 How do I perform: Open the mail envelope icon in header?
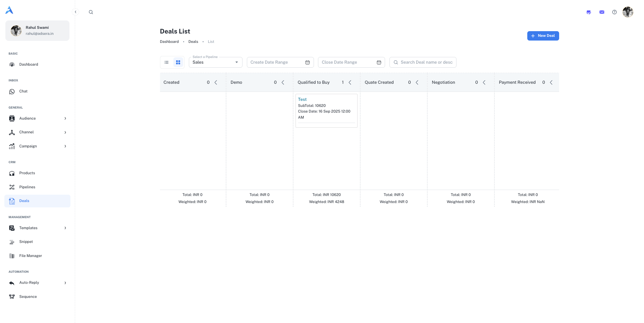602,12
